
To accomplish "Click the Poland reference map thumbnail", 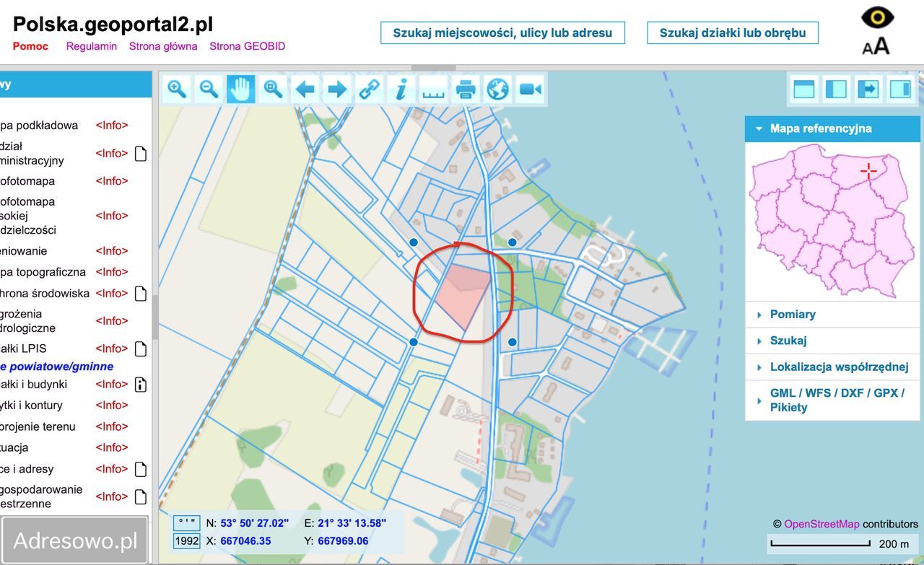I will 832,221.
